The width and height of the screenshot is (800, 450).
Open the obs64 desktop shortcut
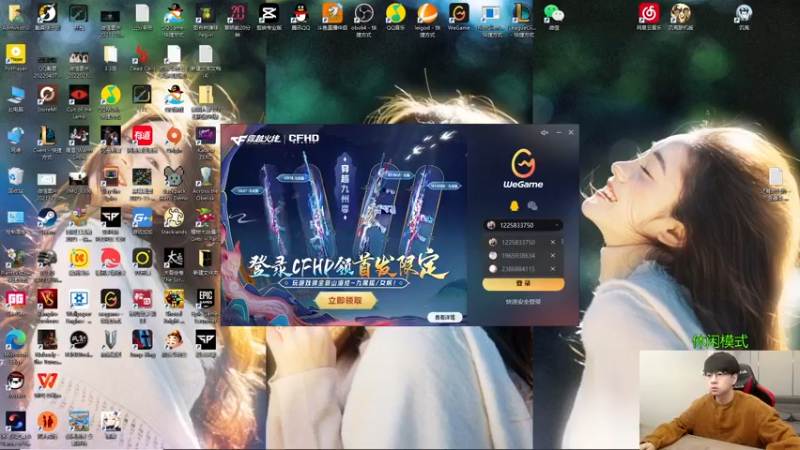click(364, 19)
